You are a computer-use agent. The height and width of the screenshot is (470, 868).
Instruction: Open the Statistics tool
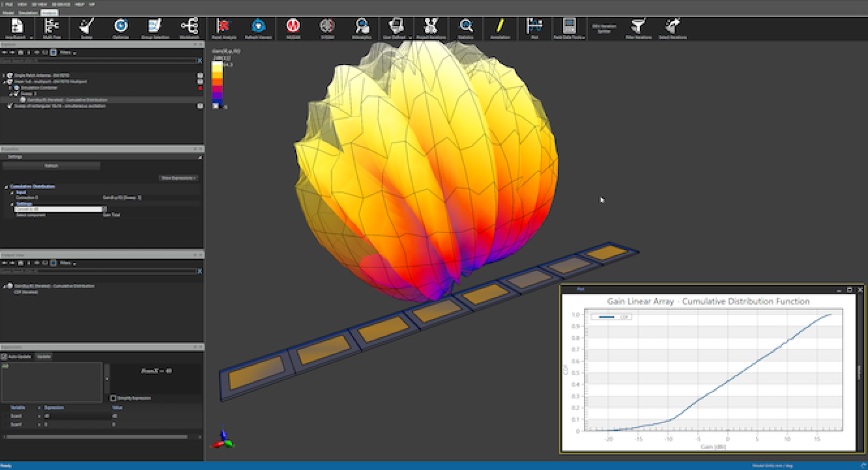pyautogui.click(x=465, y=25)
